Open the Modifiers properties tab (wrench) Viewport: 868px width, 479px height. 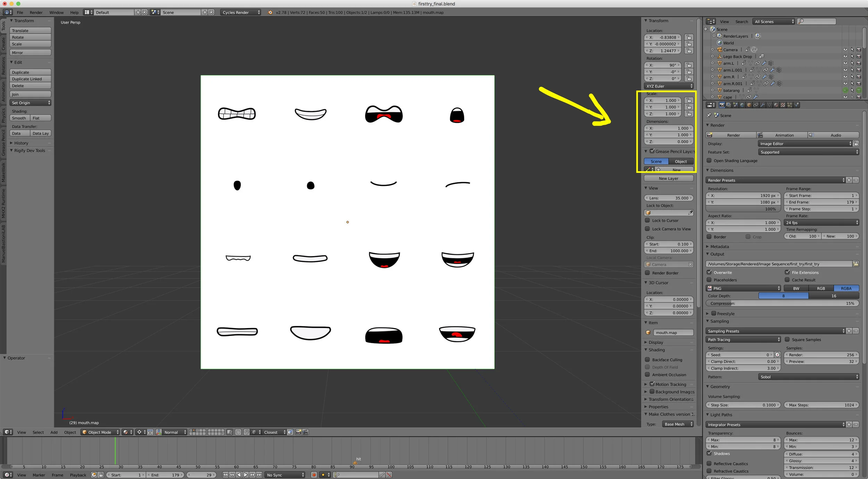[x=762, y=105]
